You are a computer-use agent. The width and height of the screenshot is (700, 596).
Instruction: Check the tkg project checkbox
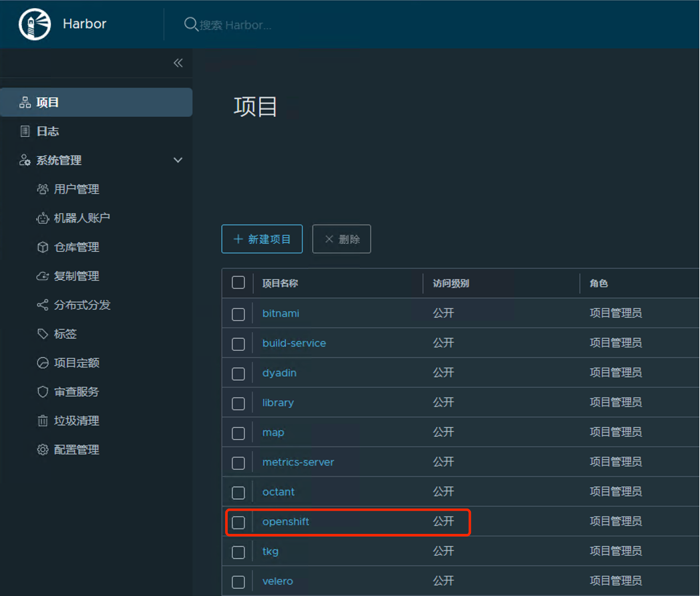pyautogui.click(x=238, y=553)
